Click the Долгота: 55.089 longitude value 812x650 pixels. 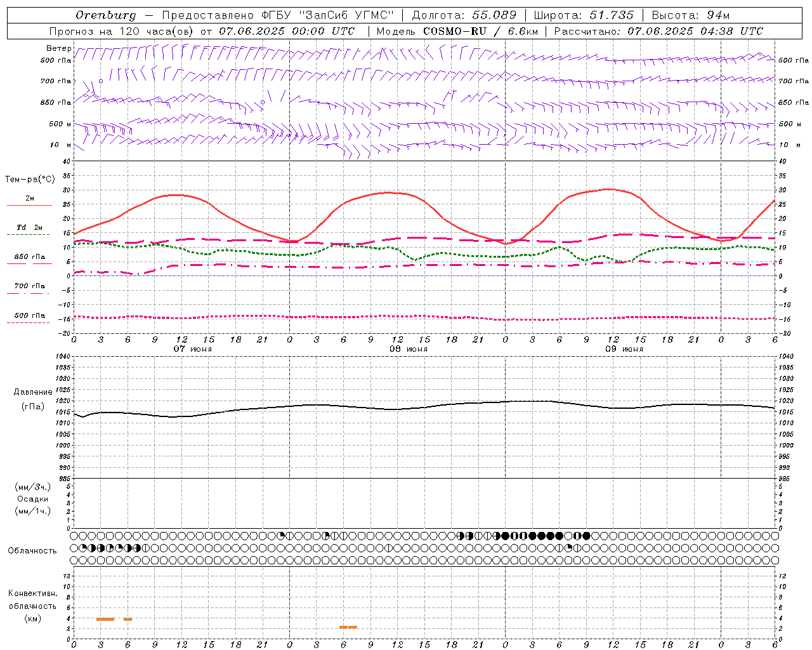[x=464, y=15]
